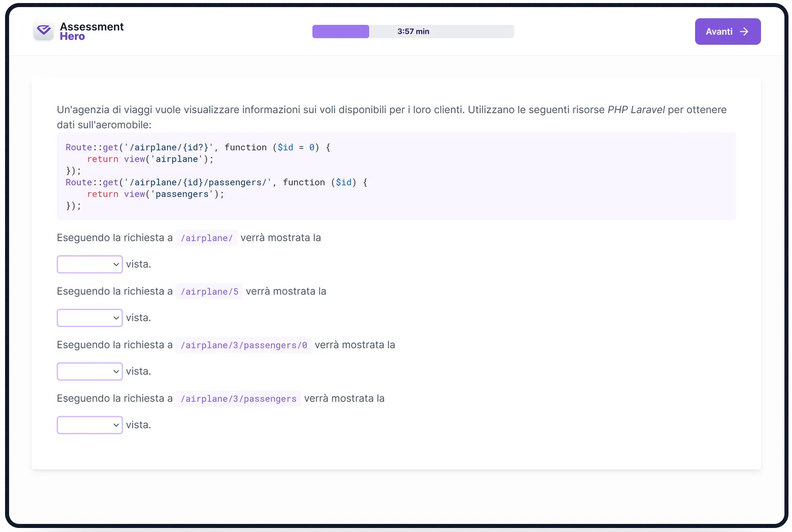This screenshot has width=792, height=532.
Task: Click the Avanti button label
Action: click(719, 32)
